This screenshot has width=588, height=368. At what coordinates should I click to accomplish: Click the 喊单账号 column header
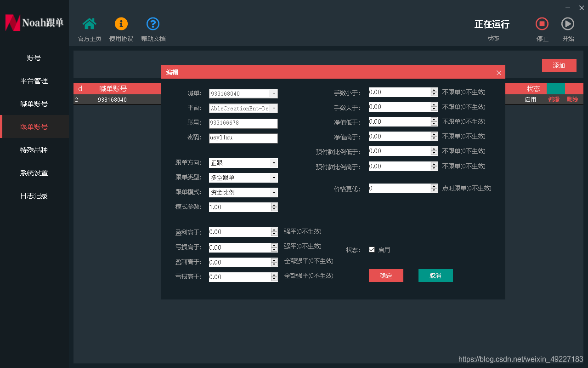pos(113,89)
